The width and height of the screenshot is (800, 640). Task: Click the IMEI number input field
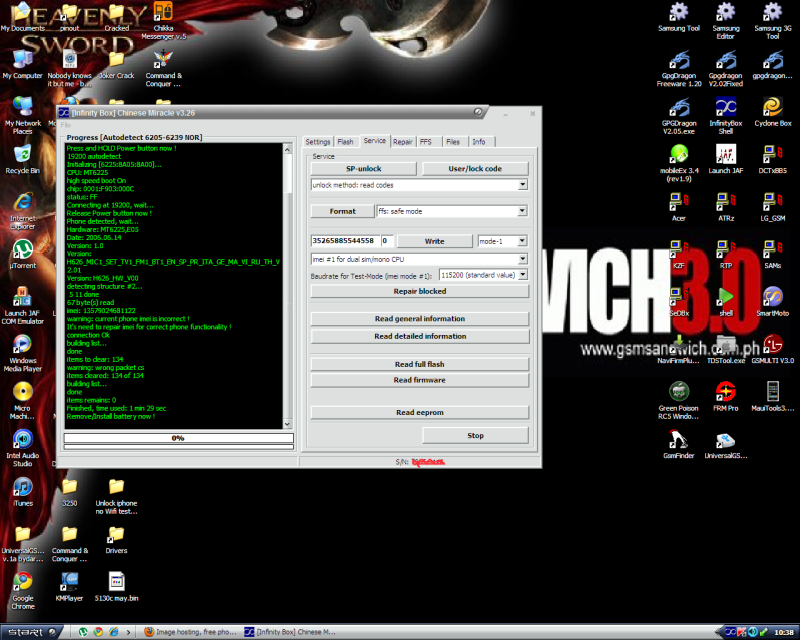tap(344, 241)
